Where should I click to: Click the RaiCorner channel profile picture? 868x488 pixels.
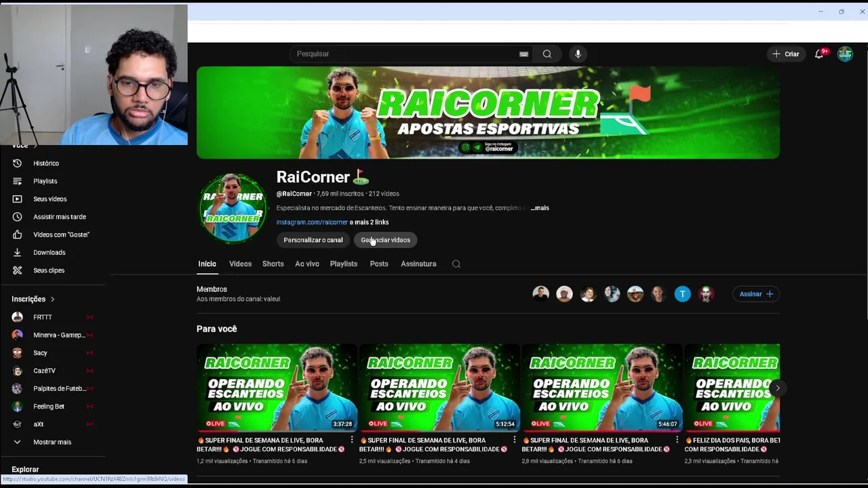[x=233, y=207]
